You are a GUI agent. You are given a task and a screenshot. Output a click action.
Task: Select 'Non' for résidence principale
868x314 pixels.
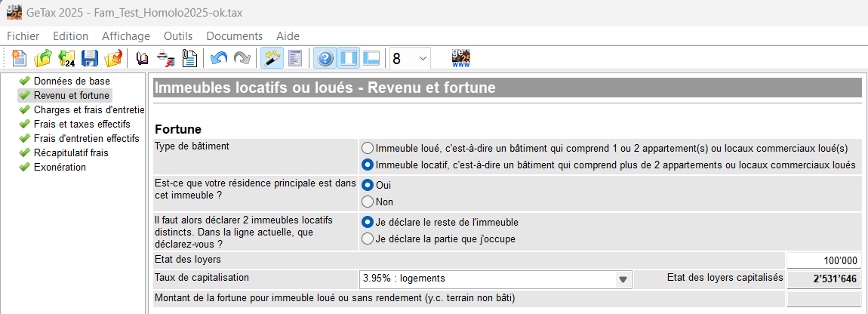coord(368,202)
